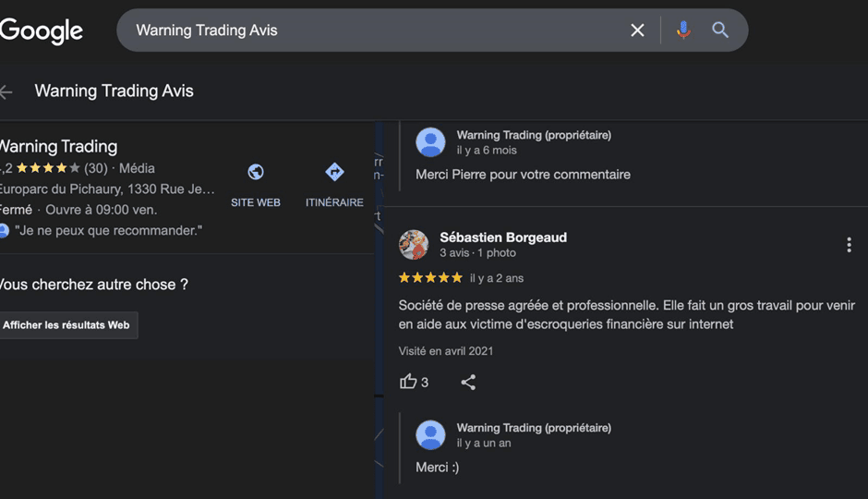Click Afficher les résultats Web button
The height and width of the screenshot is (499, 868).
(66, 325)
